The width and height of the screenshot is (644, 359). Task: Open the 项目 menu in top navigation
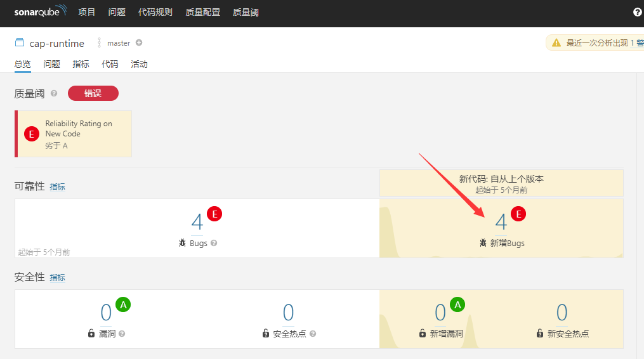tap(87, 13)
